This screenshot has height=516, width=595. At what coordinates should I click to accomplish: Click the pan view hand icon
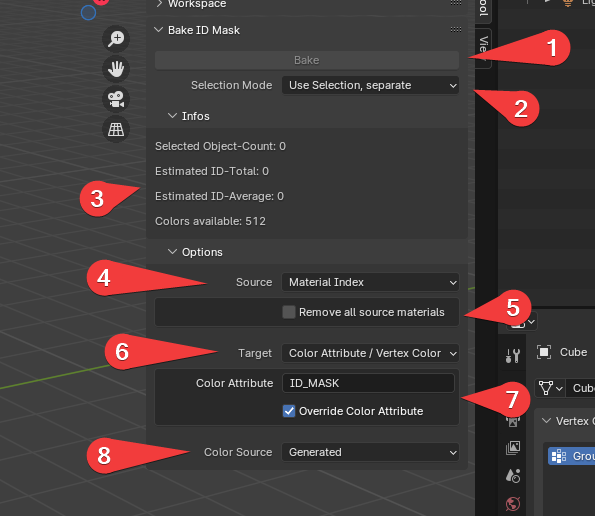(x=116, y=69)
